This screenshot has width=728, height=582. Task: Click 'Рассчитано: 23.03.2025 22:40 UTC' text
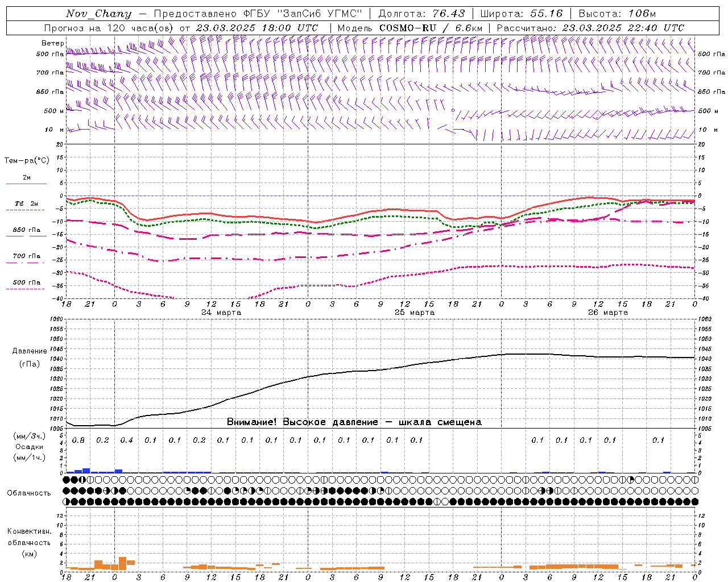click(590, 28)
